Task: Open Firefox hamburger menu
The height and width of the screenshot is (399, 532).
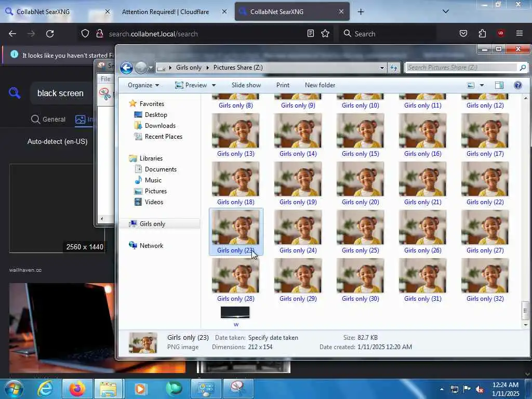Action: pyautogui.click(x=520, y=33)
